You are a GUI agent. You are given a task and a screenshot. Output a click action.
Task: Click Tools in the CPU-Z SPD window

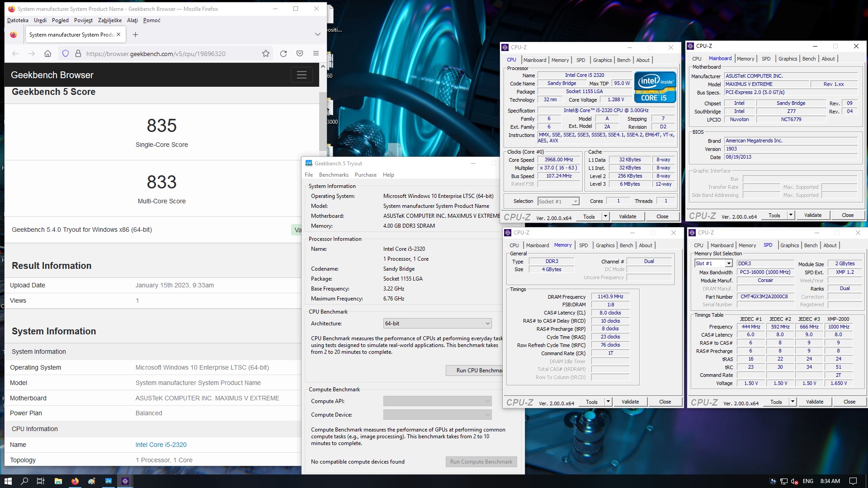coord(776,402)
